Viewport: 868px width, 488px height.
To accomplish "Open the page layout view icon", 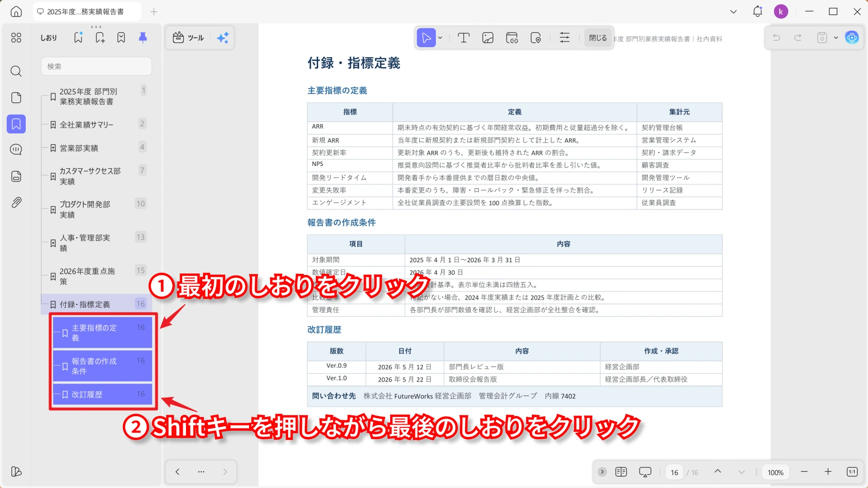I will point(621,472).
